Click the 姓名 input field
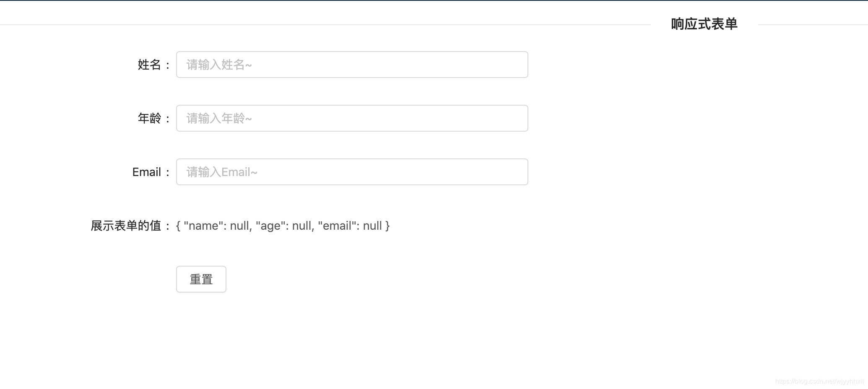The image size is (868, 389). pyautogui.click(x=352, y=65)
